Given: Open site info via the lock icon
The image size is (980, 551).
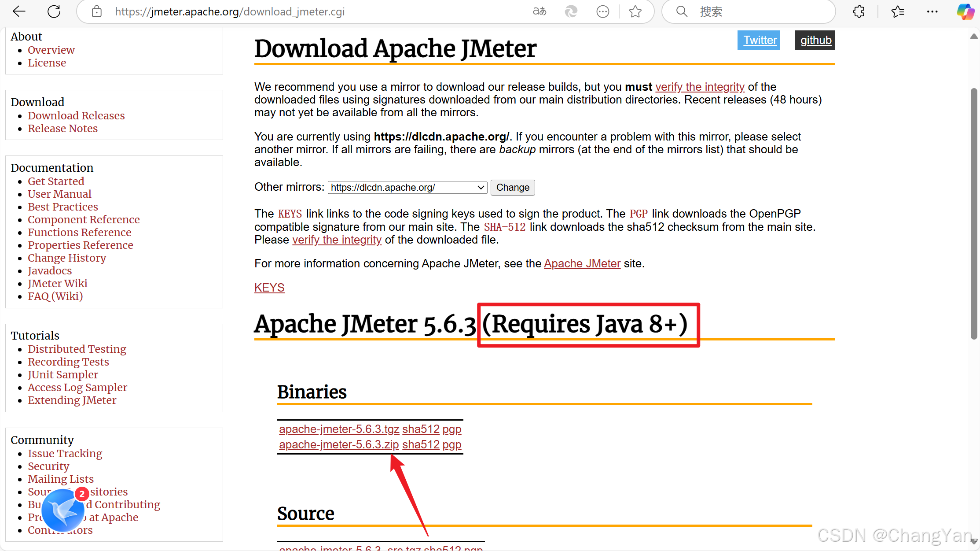Looking at the screenshot, I should (x=97, y=11).
